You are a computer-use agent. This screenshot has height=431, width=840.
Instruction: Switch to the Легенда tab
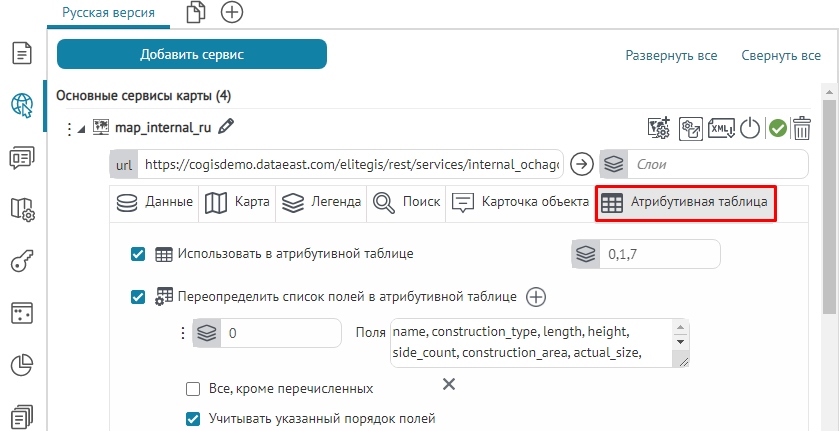coord(321,202)
